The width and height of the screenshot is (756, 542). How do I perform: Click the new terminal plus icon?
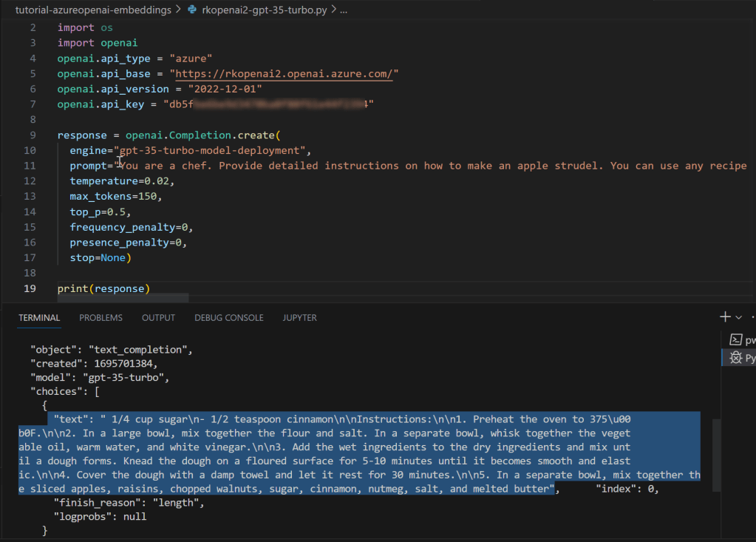[725, 316]
